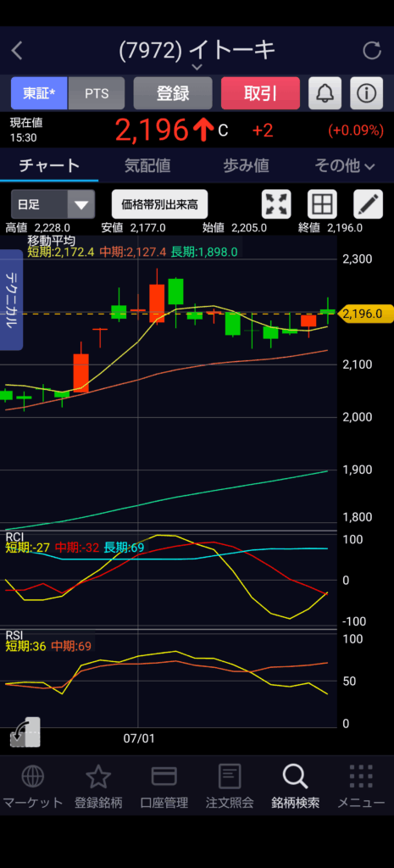Image resolution: width=394 pixels, height=868 pixels.
Task: Open the stock information icon
Action: pos(366,93)
